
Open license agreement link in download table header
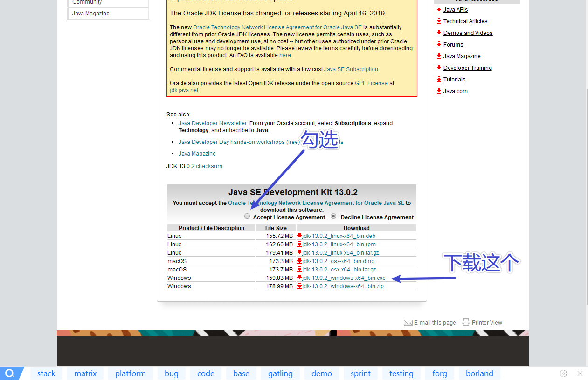tap(316, 203)
